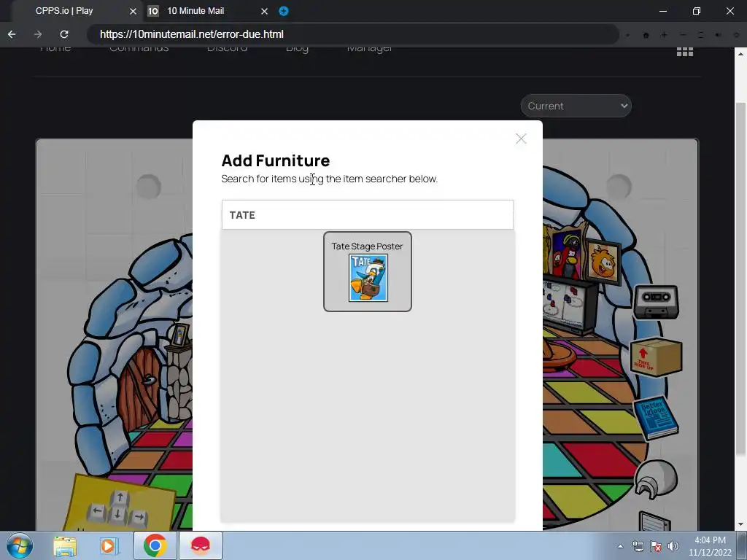The image size is (747, 560).
Task: Click the volume speaker tray icon
Action: [673, 546]
